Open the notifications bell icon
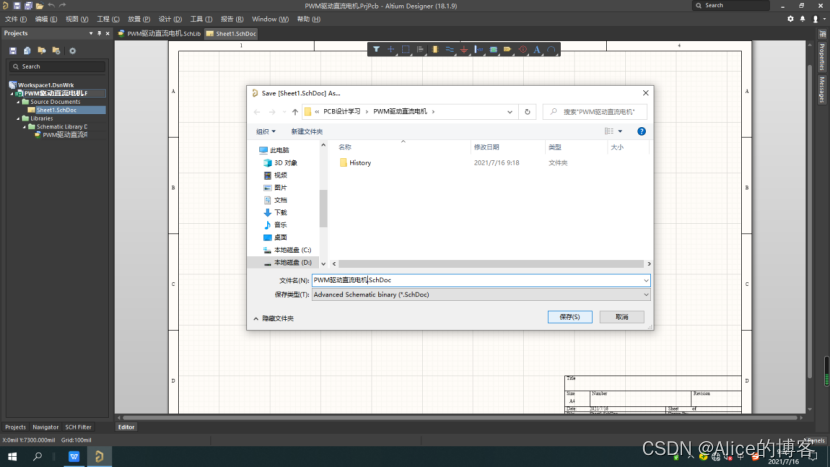 [x=802, y=19]
